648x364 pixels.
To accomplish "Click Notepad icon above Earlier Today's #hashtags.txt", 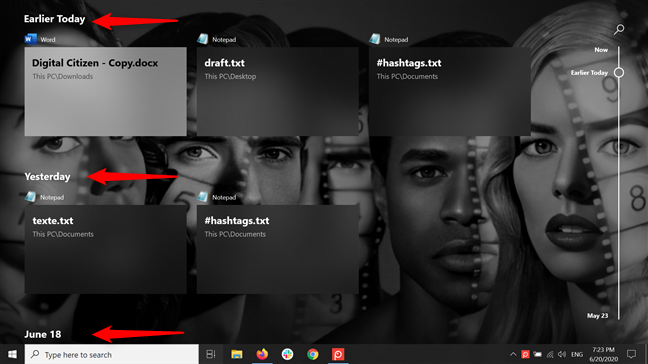I will click(374, 39).
